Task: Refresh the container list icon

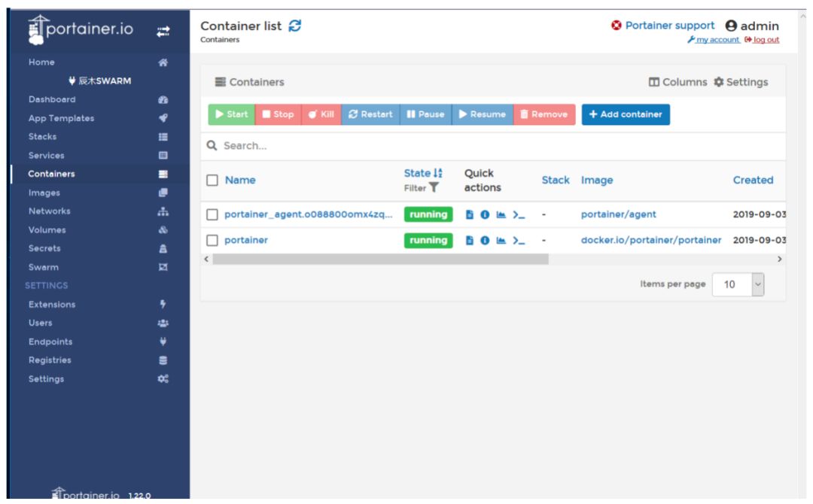Action: [x=295, y=26]
